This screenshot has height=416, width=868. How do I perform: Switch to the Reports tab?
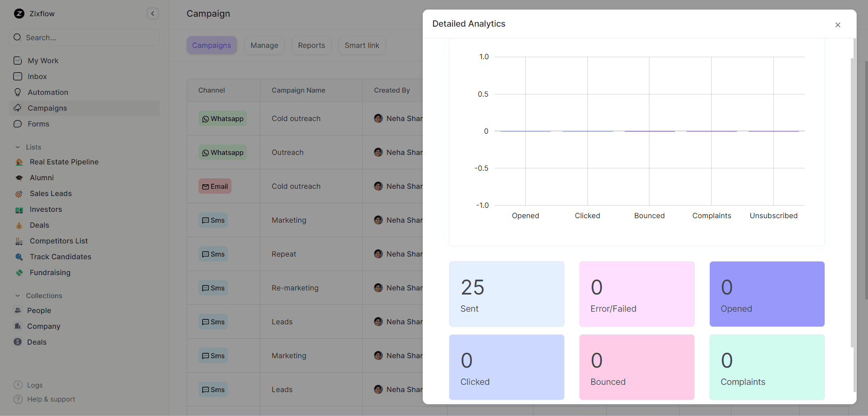(311, 45)
